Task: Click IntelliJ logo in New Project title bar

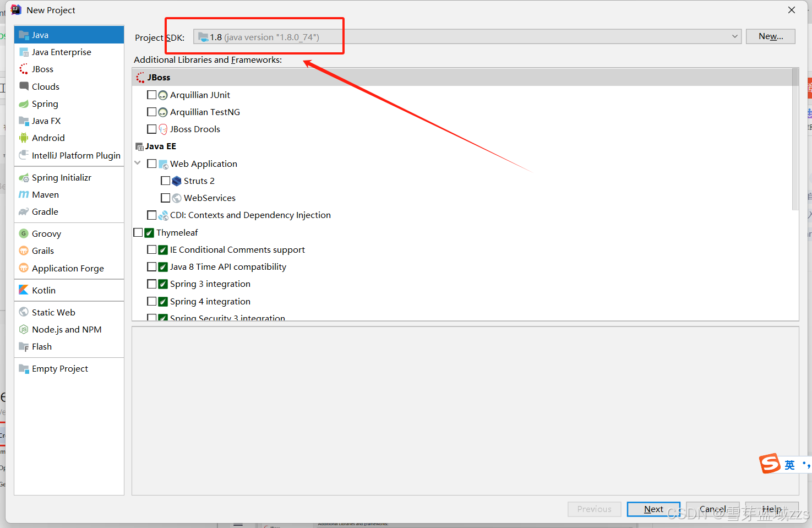Action: 17,10
